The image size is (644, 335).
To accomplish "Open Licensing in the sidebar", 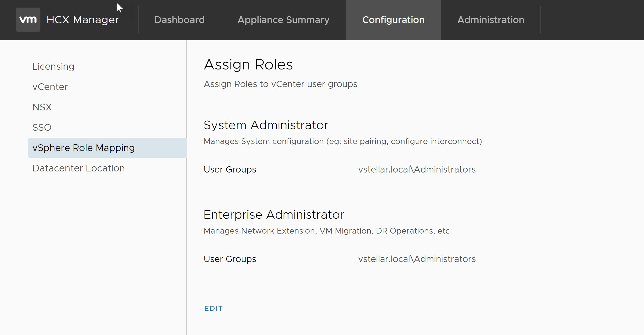I will pos(53,66).
